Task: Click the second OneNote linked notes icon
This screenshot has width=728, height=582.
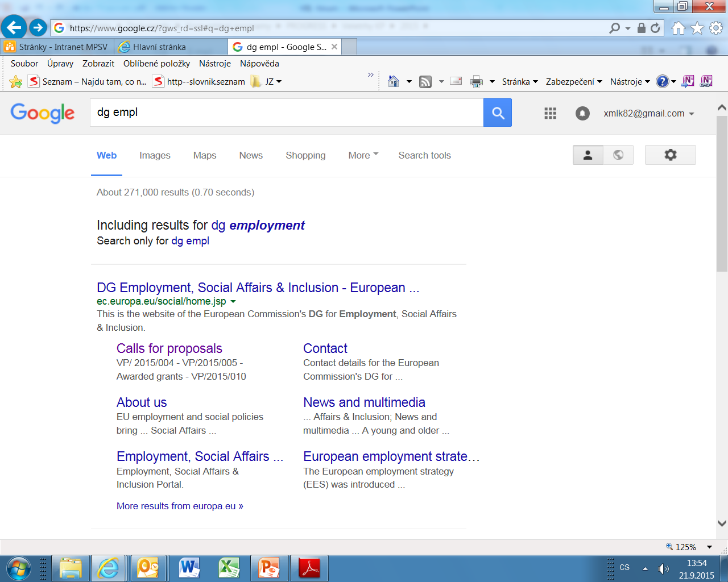Action: coord(706,81)
